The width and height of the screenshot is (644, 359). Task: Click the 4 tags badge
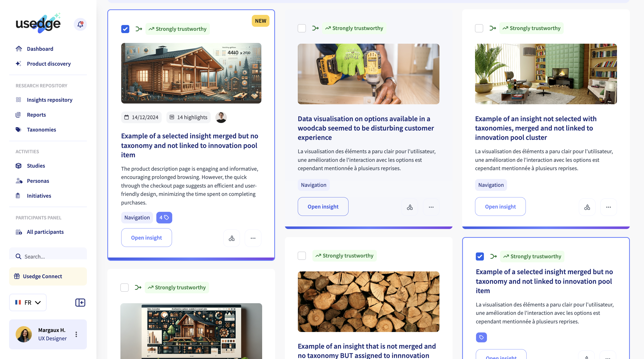coord(164,217)
